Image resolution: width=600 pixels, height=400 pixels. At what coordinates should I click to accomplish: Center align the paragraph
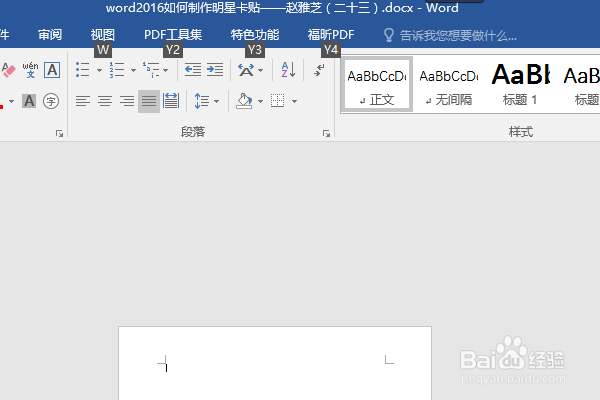105,101
